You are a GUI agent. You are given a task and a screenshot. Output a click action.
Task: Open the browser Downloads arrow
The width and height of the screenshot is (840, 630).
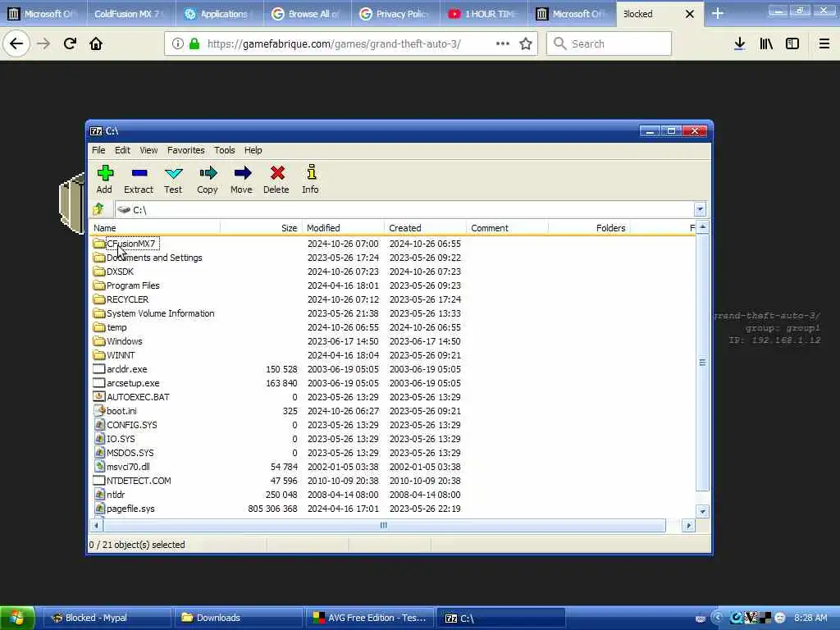click(740, 44)
